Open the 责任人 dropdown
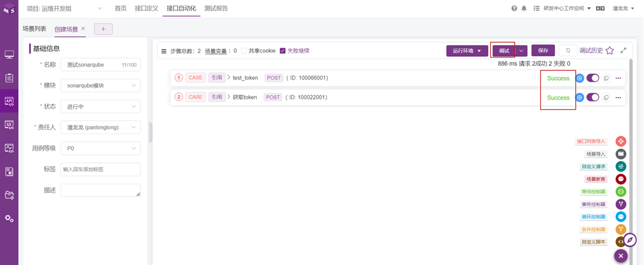 click(100, 127)
